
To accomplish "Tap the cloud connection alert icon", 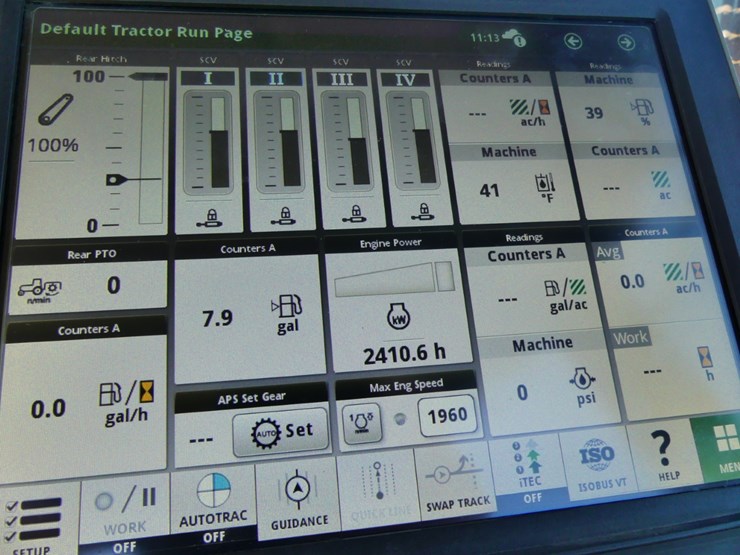I will click(x=514, y=37).
